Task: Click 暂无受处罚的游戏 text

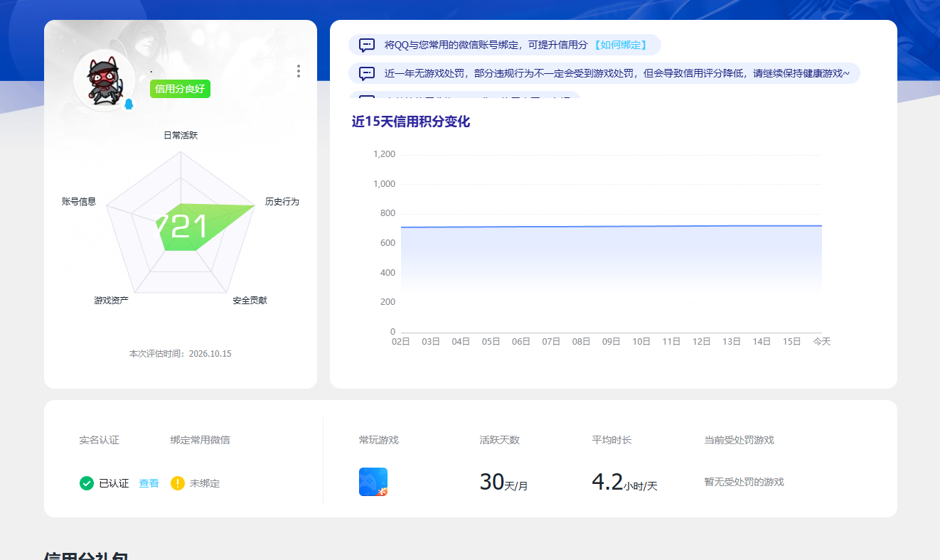Action: tap(744, 482)
